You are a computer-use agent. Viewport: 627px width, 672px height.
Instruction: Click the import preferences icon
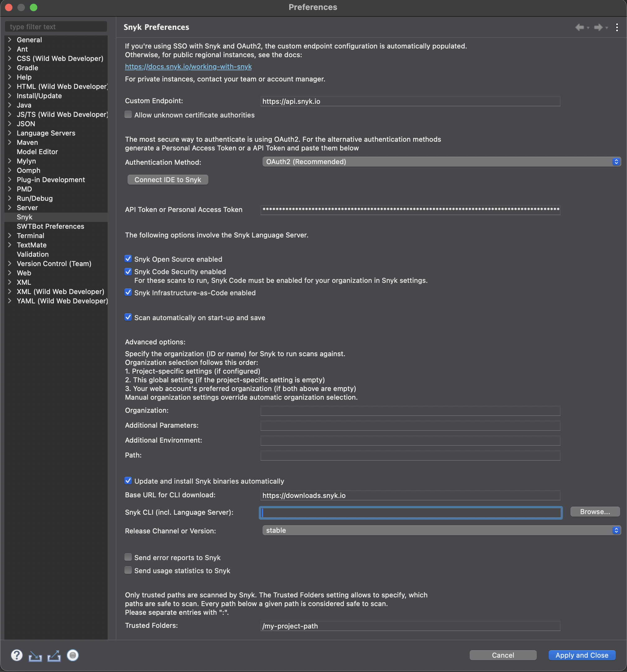[x=35, y=656]
